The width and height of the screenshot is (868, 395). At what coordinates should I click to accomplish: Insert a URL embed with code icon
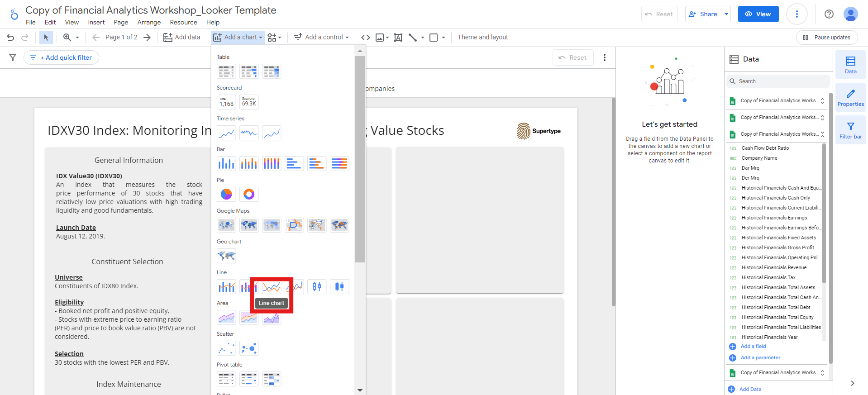coord(366,38)
